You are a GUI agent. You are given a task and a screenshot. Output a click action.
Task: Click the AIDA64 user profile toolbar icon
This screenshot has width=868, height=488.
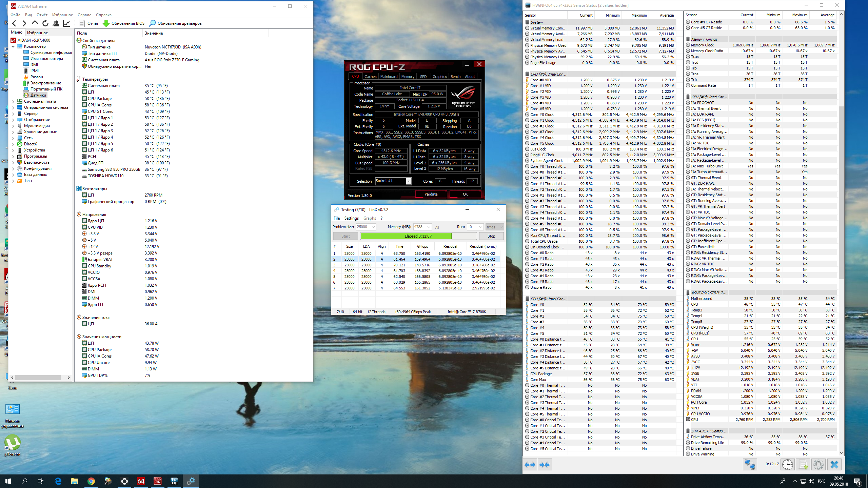[x=56, y=23]
